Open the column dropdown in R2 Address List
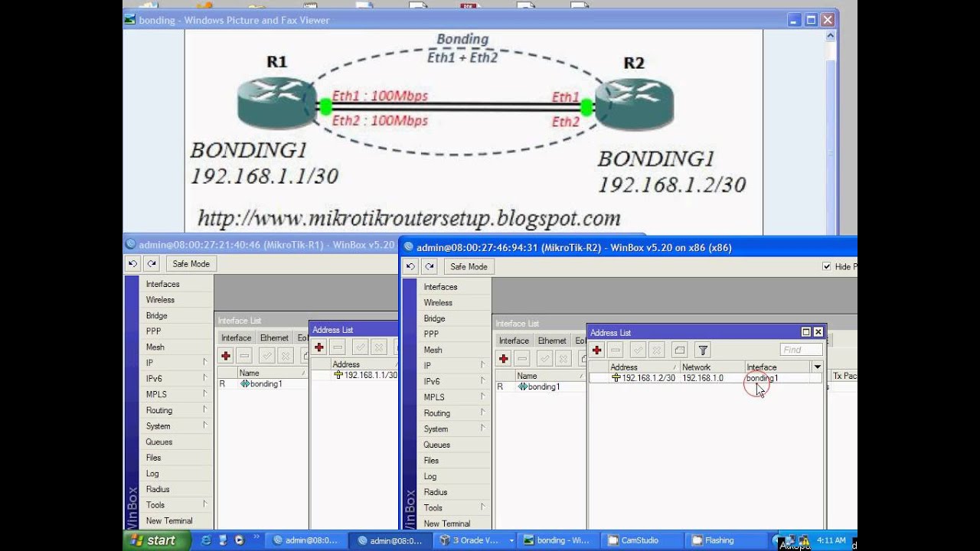Viewport: 980px width, 551px height. pyautogui.click(x=817, y=367)
